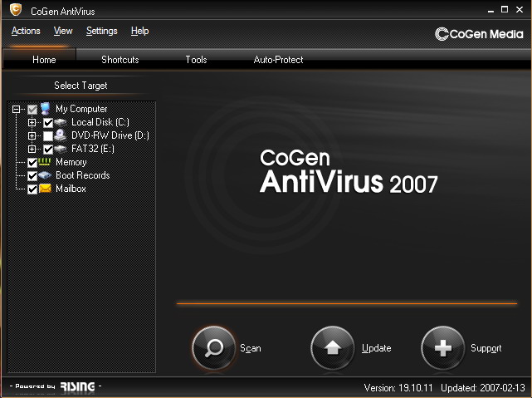Select the Mailbox tree label

pos(71,189)
